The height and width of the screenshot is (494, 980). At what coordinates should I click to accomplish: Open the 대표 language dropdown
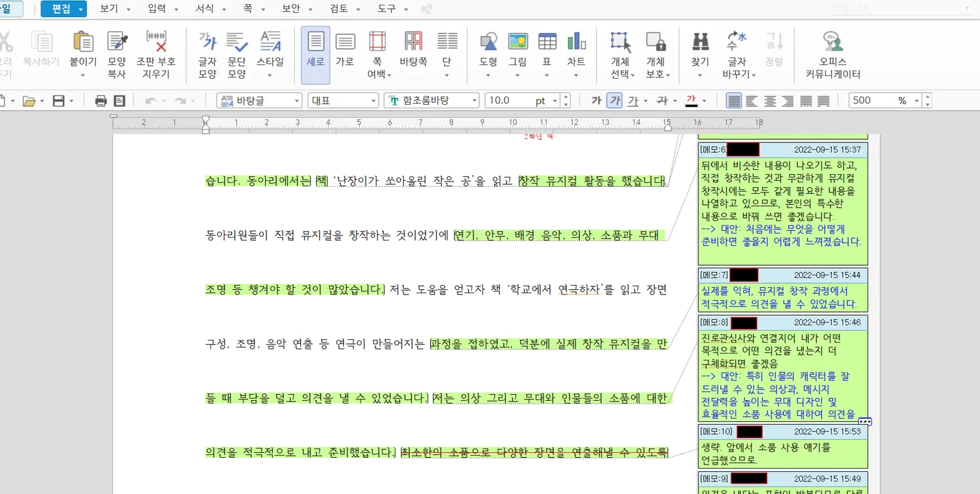(x=373, y=101)
